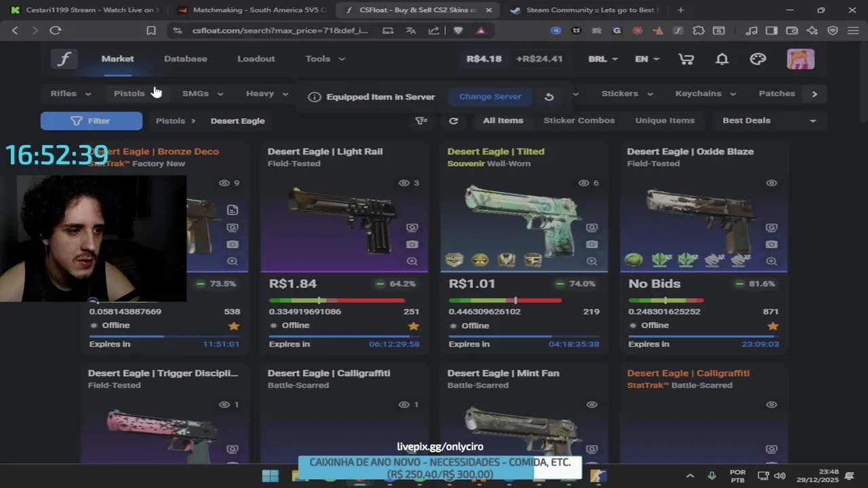Zoom magnifier on Oxide Blaze card
The height and width of the screenshot is (488, 868).
pyautogui.click(x=772, y=262)
